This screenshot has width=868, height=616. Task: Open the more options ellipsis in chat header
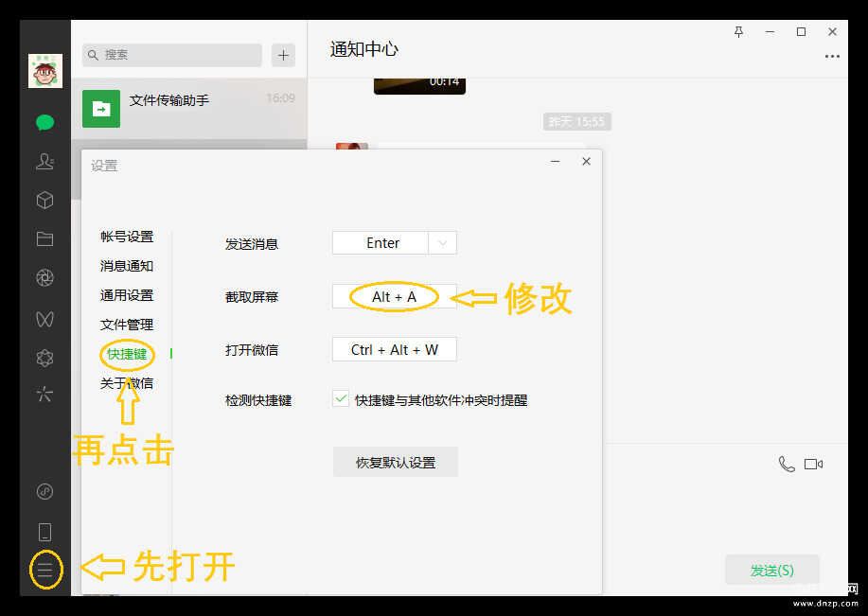pos(832,57)
